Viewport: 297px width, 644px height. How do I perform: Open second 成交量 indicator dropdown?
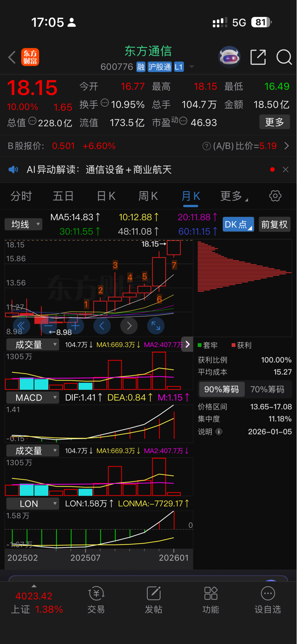[33, 451]
